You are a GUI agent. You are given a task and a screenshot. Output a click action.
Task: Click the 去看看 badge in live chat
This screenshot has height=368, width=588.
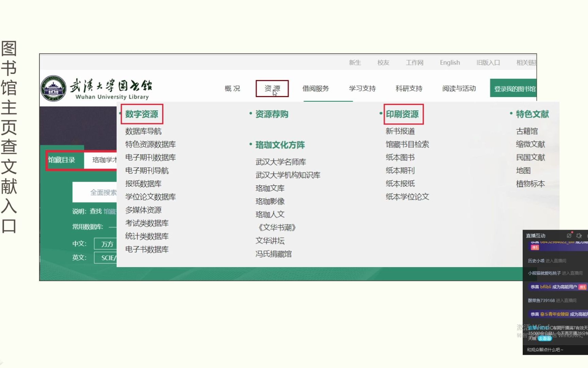click(x=545, y=338)
